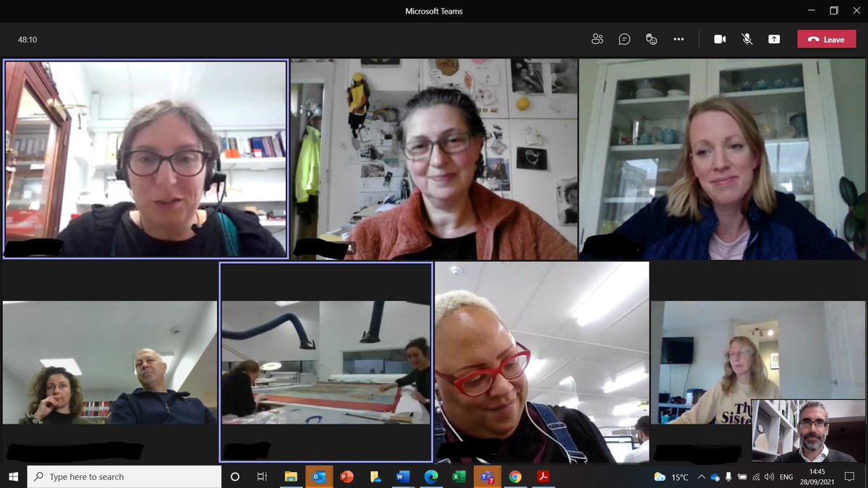Open Cortana from the taskbar
This screenshot has width=868, height=488.
point(234,476)
